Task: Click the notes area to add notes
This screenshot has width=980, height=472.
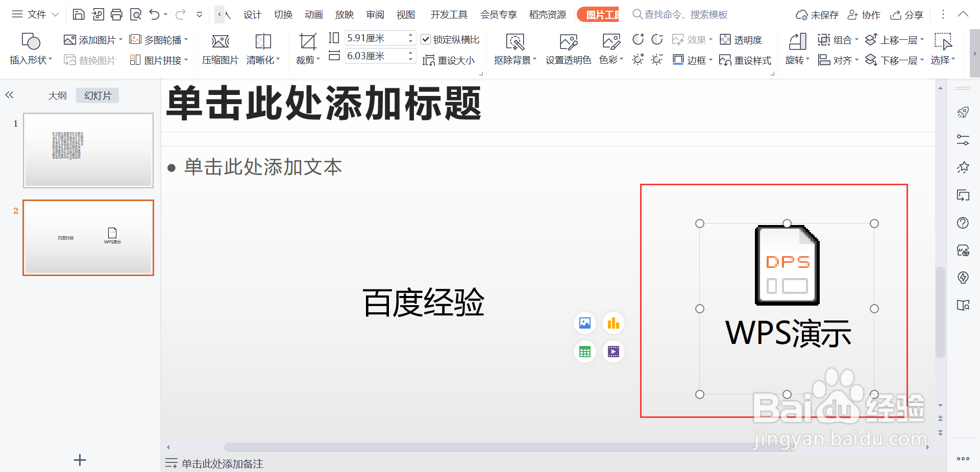Action: 223,464
